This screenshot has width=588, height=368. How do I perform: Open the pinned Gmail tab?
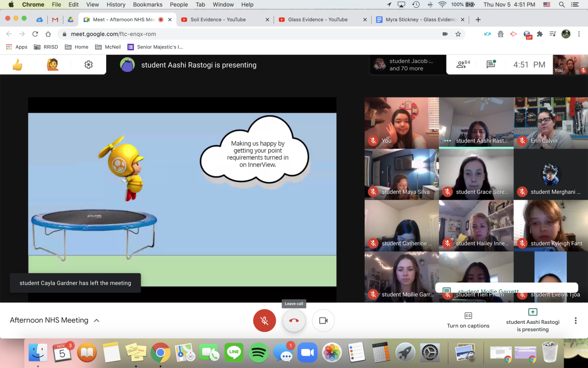pos(55,19)
